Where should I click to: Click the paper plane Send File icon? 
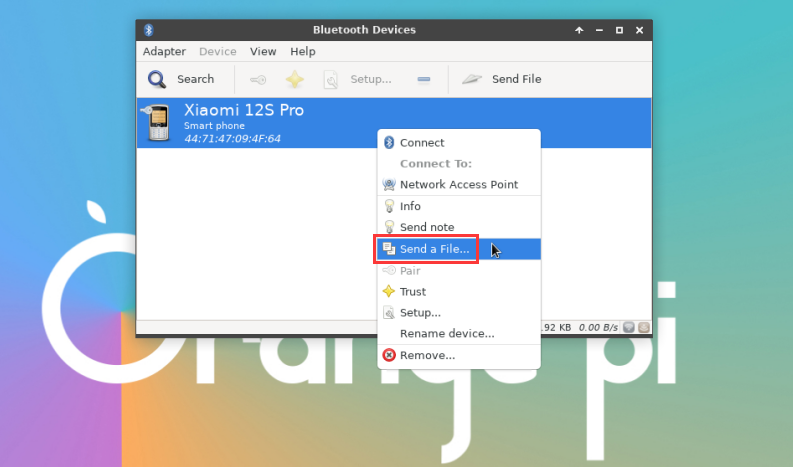472,79
